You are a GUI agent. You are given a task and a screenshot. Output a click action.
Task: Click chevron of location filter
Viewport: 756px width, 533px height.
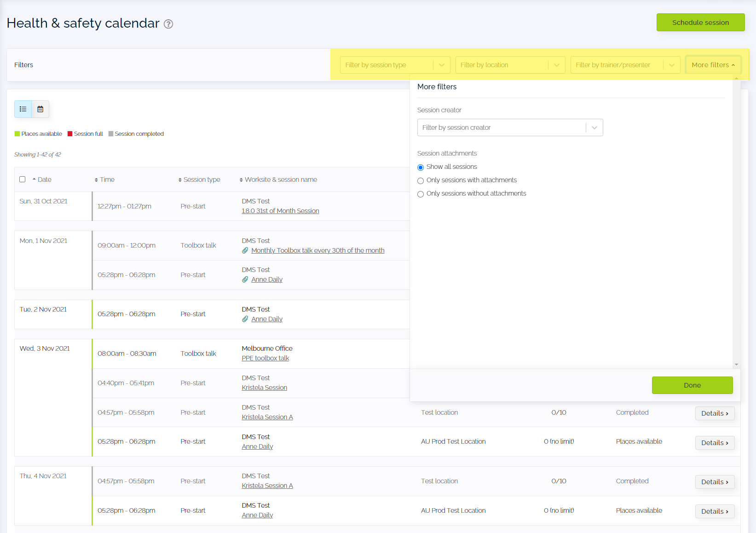pos(557,65)
